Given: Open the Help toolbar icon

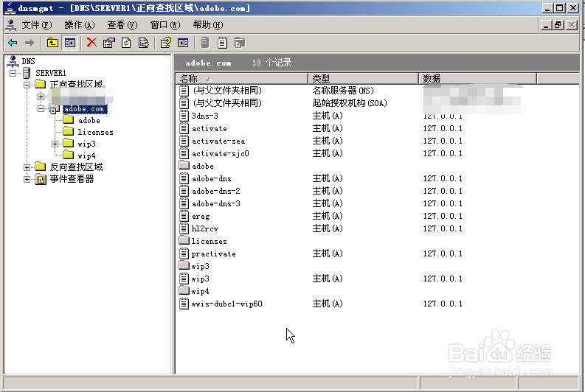Looking at the screenshot, I should click(x=166, y=43).
